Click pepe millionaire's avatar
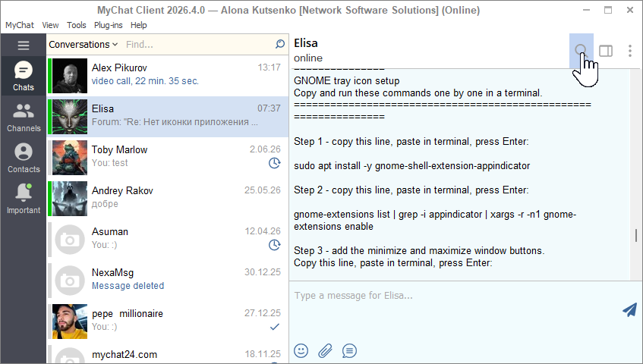This screenshot has width=643, height=364. pos(70,322)
